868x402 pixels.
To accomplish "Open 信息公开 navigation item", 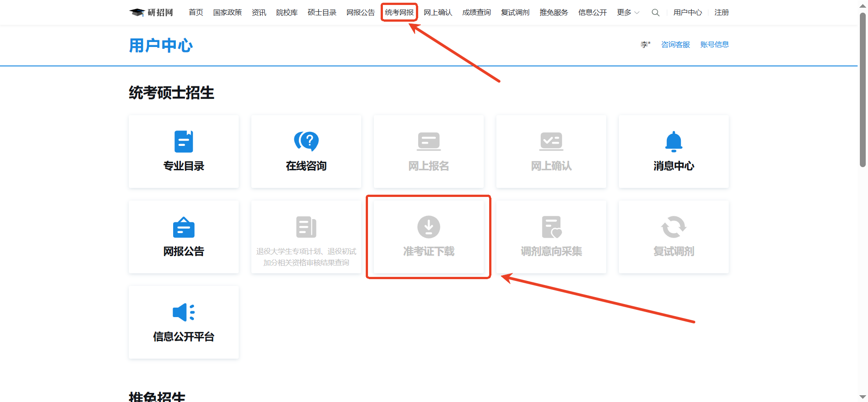I will tap(593, 13).
